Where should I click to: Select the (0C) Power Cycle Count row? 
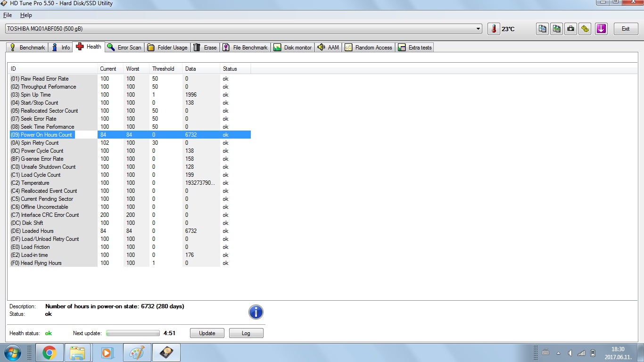(130, 151)
